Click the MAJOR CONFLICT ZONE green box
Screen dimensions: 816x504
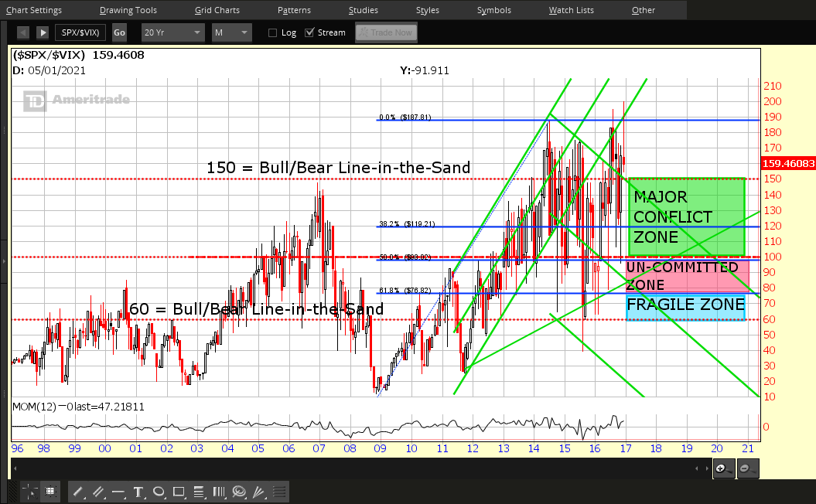point(687,217)
